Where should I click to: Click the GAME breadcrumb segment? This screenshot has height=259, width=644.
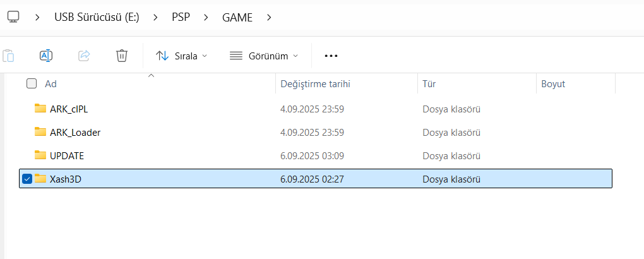pyautogui.click(x=237, y=18)
